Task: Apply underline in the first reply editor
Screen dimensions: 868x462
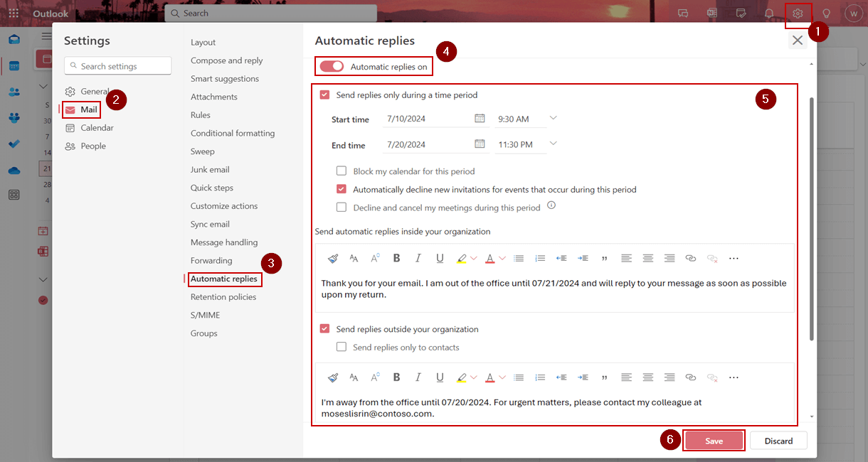Action: (x=440, y=258)
